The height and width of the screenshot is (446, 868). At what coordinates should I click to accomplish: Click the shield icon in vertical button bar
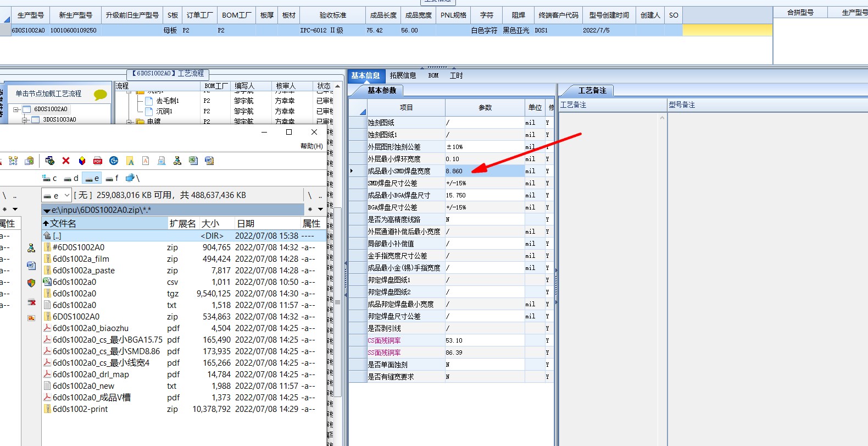click(31, 283)
